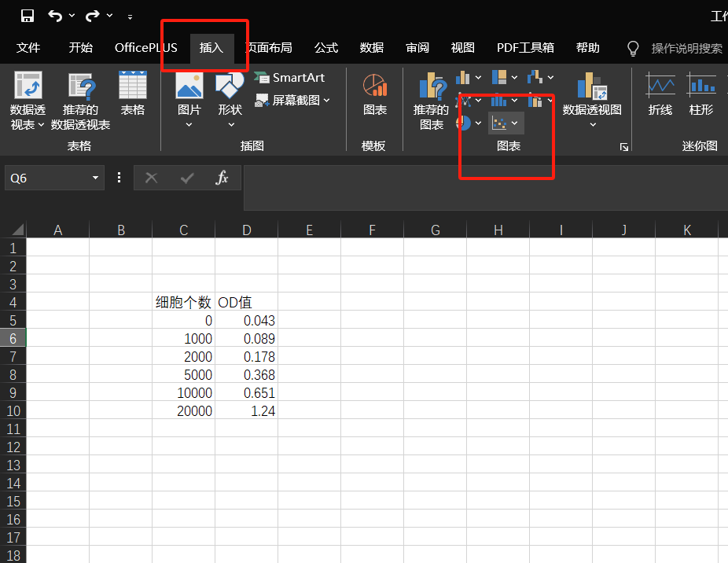Insert a 柱形 column sparkline
The height and width of the screenshot is (563, 728).
(701, 94)
